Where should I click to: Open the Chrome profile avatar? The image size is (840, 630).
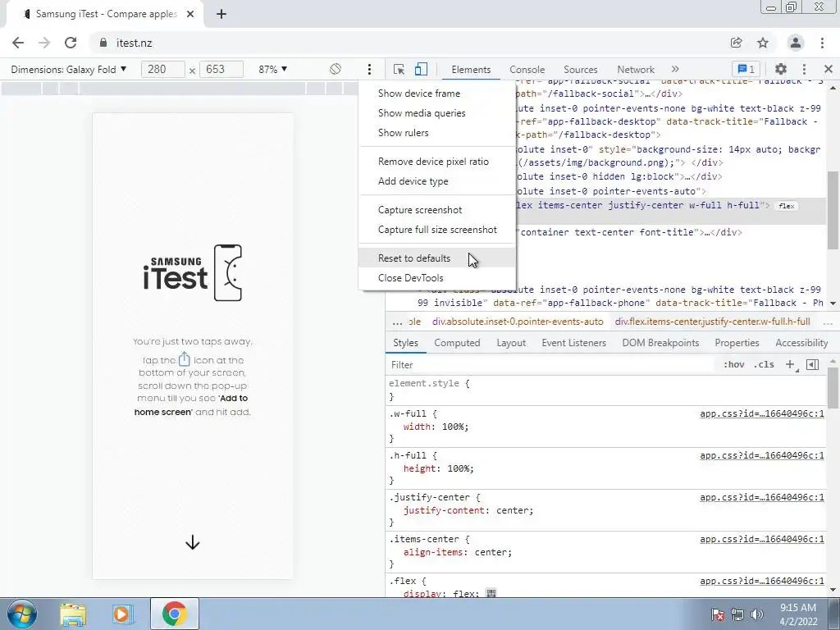click(796, 43)
